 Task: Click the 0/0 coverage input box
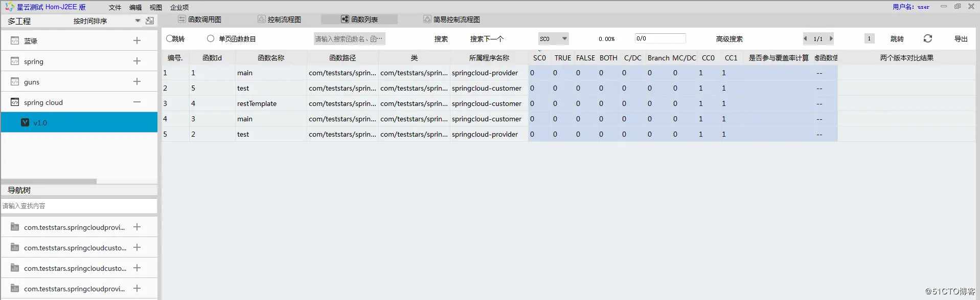[x=660, y=38]
